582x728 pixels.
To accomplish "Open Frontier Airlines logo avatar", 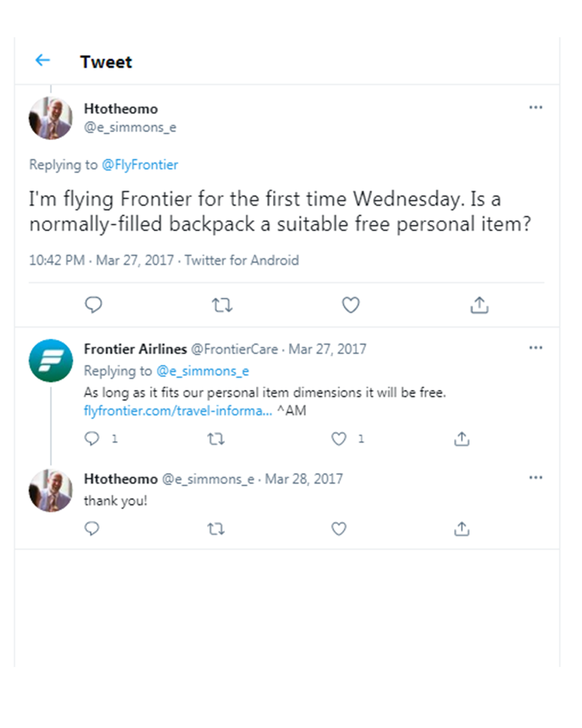I will (x=51, y=360).
